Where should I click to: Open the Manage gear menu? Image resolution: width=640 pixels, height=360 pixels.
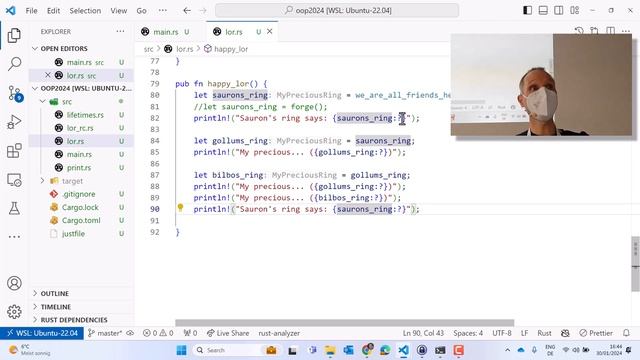coord(14,311)
